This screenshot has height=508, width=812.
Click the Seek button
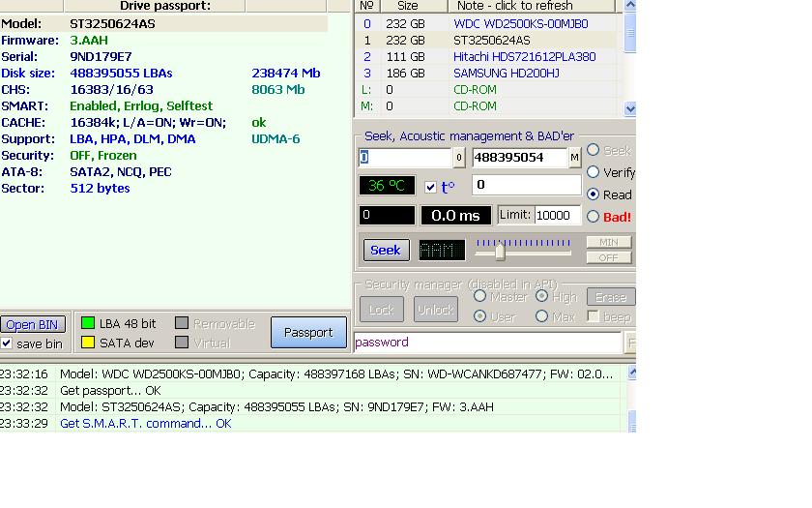click(386, 251)
